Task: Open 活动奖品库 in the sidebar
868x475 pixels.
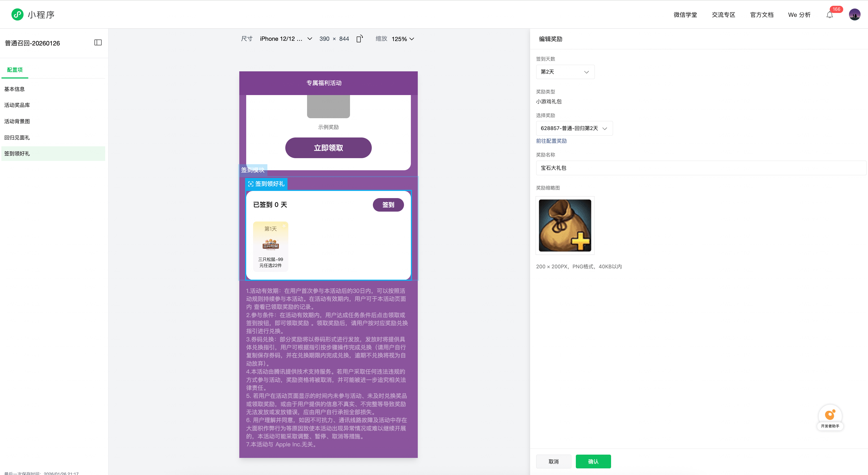Action: coord(17,105)
